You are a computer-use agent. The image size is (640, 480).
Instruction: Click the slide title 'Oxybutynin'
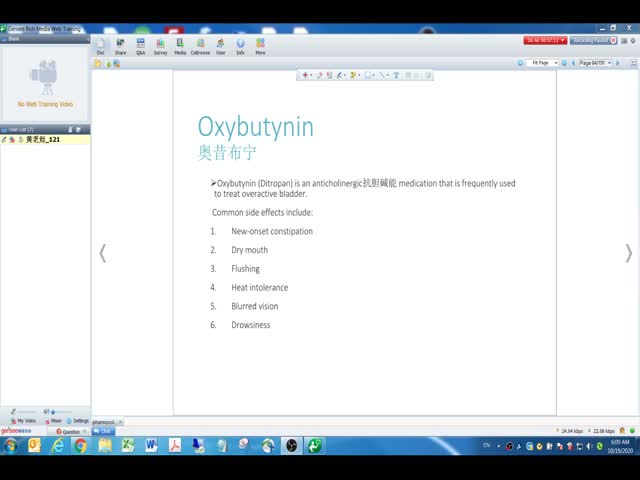tap(256, 127)
